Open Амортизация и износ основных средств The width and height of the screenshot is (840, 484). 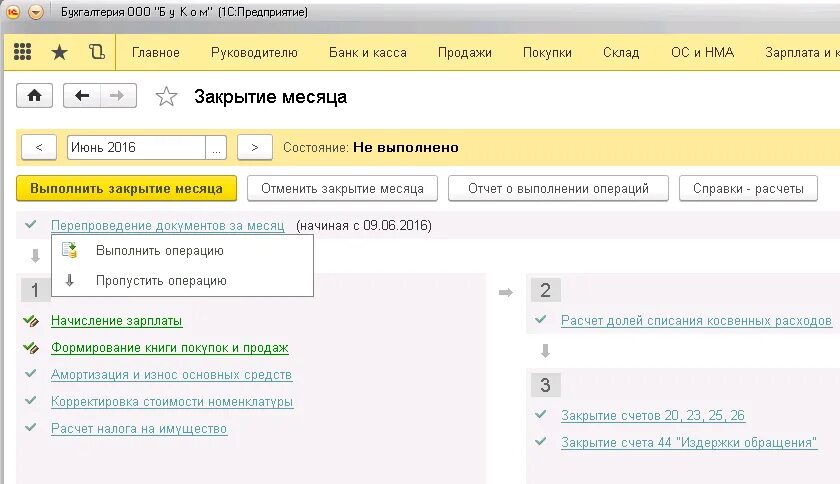click(x=171, y=374)
